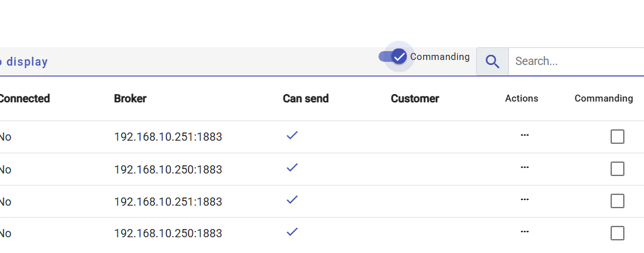
Task: Sort by Broker column header
Action: [131, 98]
